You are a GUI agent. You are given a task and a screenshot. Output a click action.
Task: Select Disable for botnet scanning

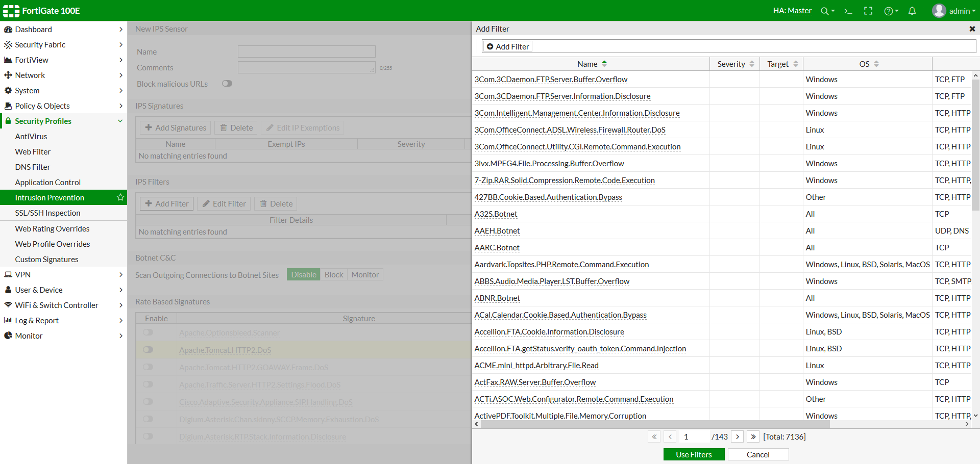[304, 275]
